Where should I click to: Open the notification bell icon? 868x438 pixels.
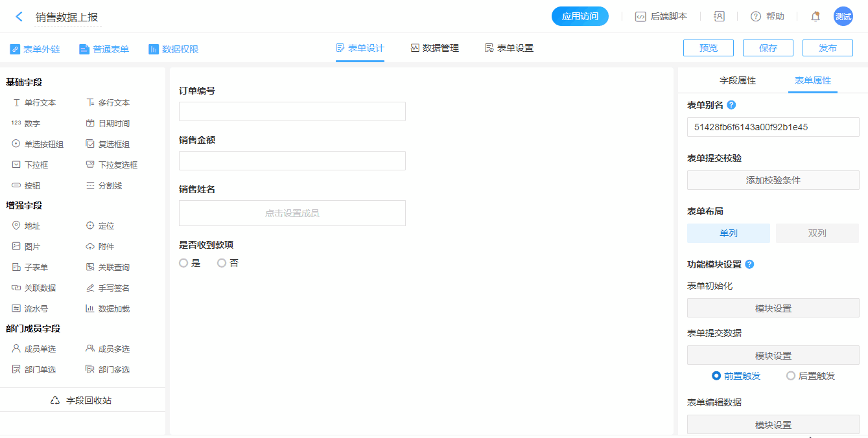point(815,17)
